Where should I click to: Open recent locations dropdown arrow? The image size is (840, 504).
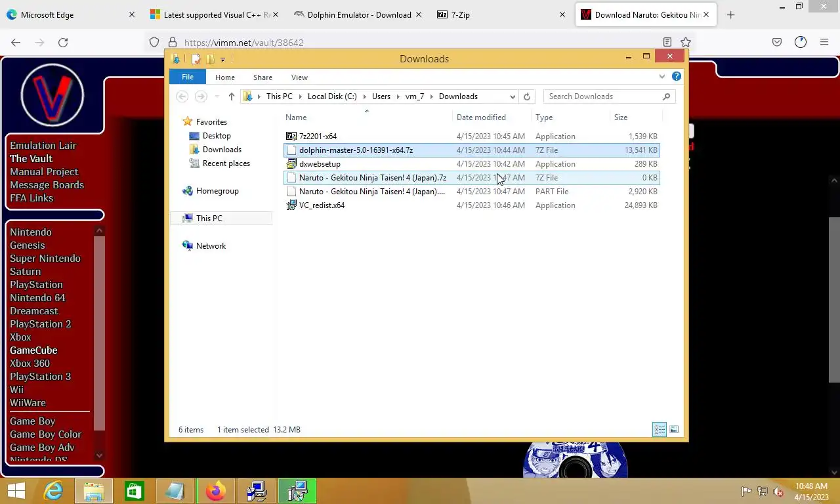217,96
